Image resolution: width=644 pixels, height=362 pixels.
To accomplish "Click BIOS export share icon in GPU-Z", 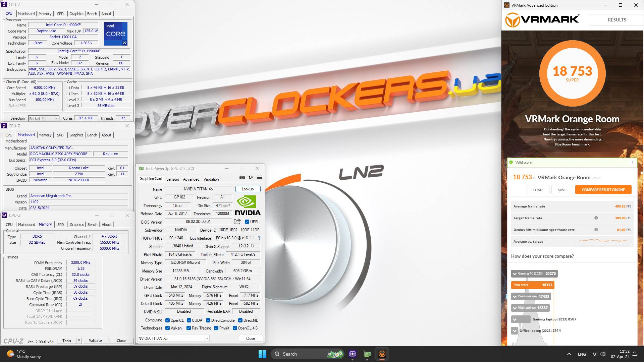I will pos(237,222).
